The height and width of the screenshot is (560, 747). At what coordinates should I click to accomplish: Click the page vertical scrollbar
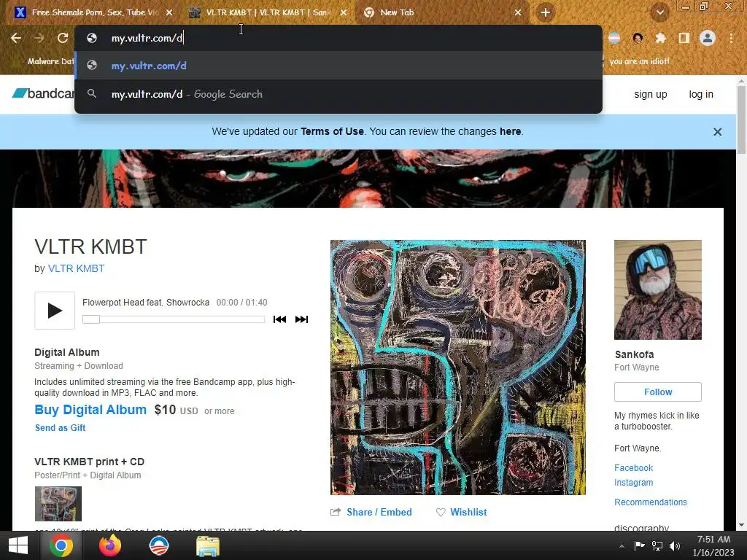pyautogui.click(x=741, y=120)
